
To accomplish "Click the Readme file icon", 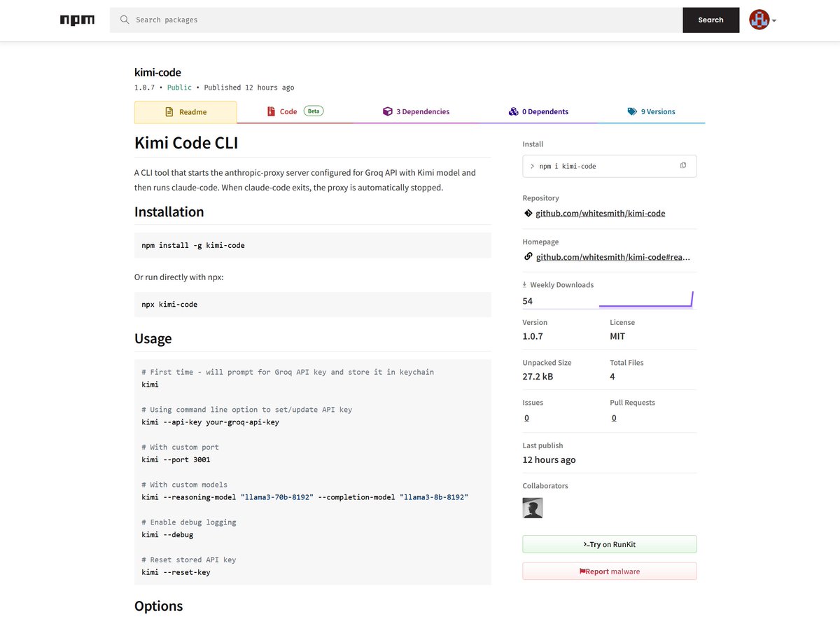I will coord(169,112).
